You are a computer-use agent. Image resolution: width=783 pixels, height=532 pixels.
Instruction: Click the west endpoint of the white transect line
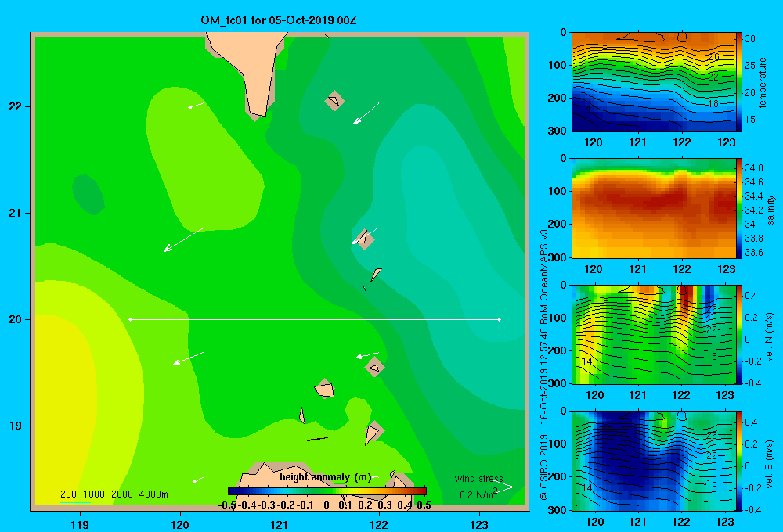pyautogui.click(x=130, y=319)
